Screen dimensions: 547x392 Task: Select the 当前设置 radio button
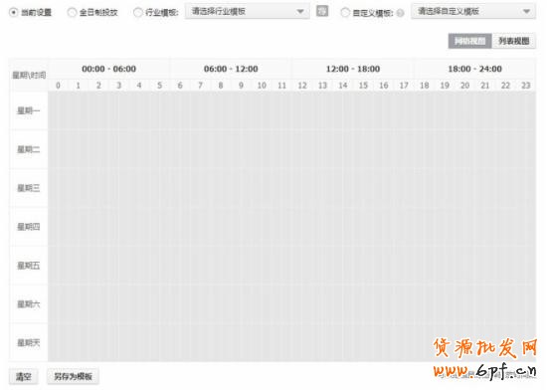point(14,12)
